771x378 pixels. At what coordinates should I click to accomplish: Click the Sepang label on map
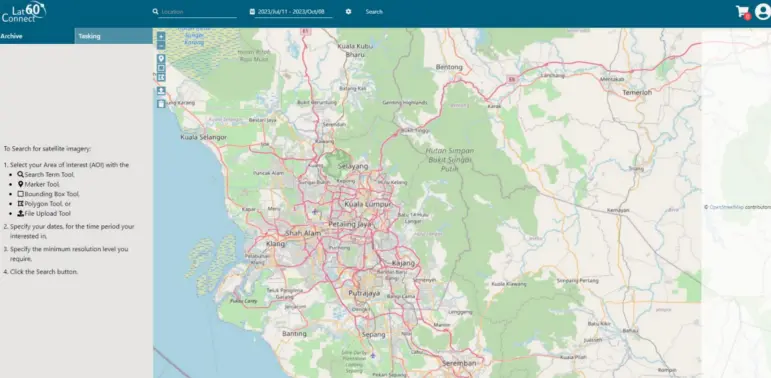373,334
